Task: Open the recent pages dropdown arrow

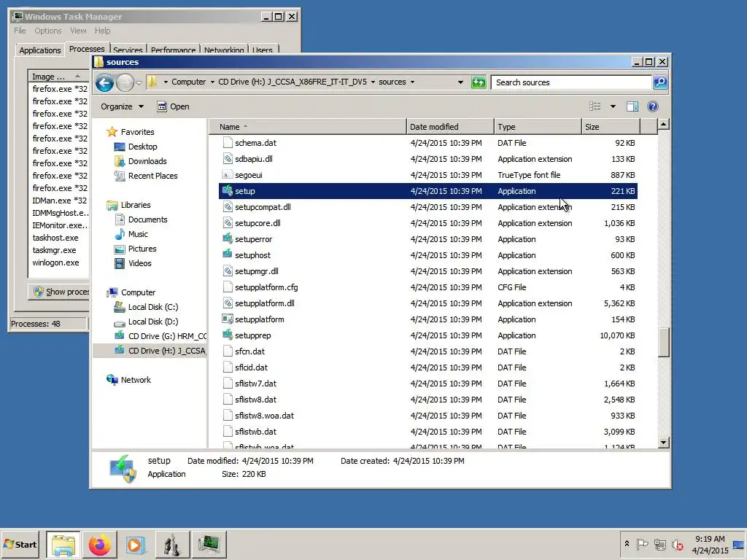Action: tap(139, 83)
